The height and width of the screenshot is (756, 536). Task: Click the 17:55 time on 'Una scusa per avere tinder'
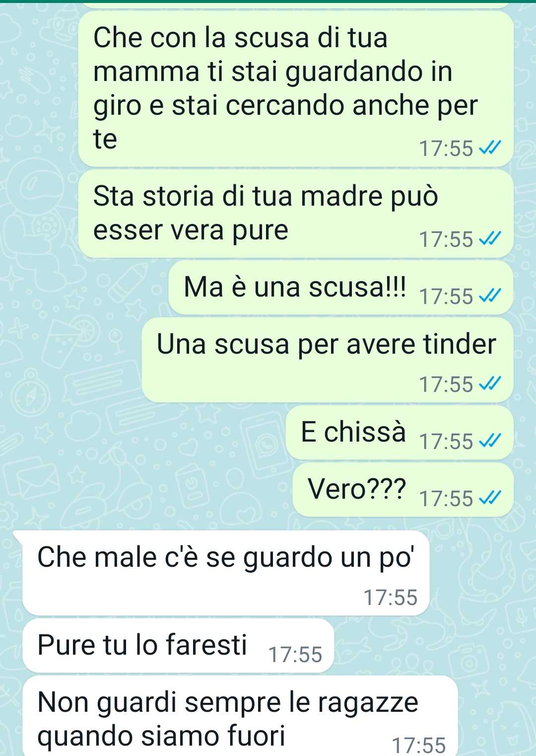coord(446,384)
